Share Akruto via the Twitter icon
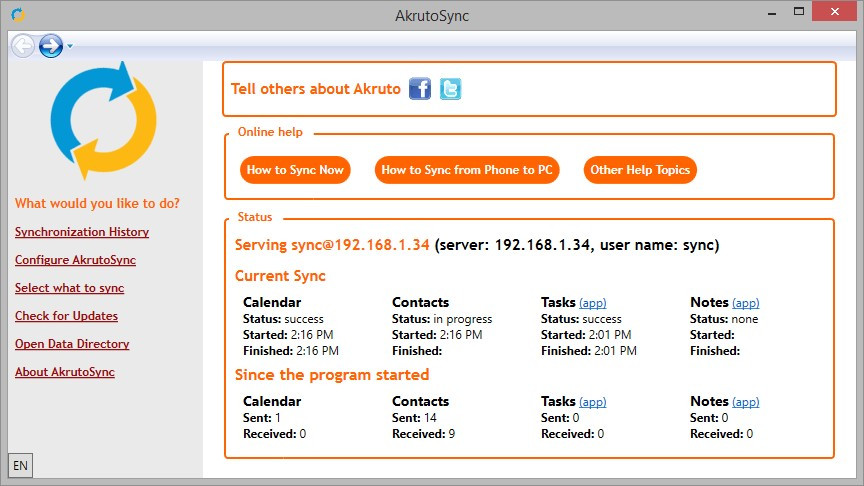 point(450,89)
